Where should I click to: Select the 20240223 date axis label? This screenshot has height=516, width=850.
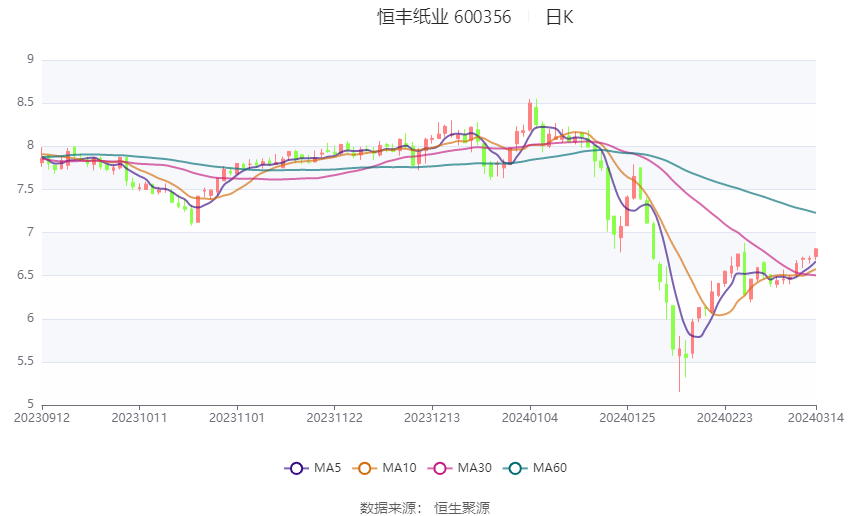point(725,418)
